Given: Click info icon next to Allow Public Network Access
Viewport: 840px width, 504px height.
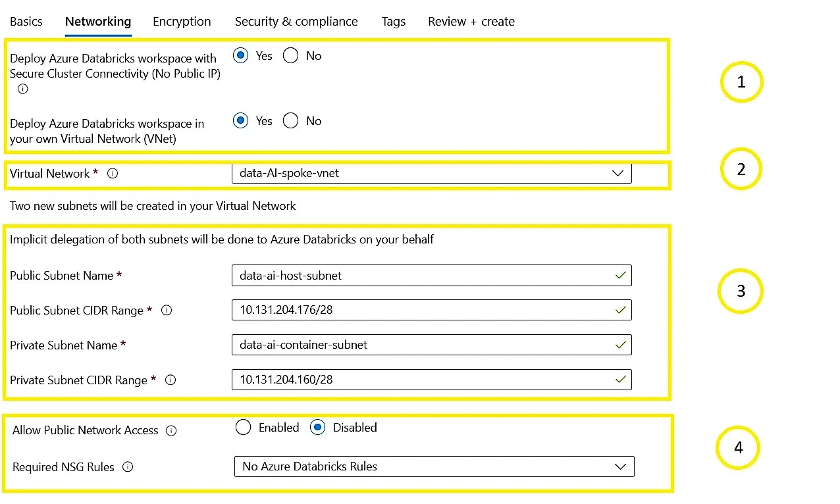Looking at the screenshot, I should [x=171, y=431].
